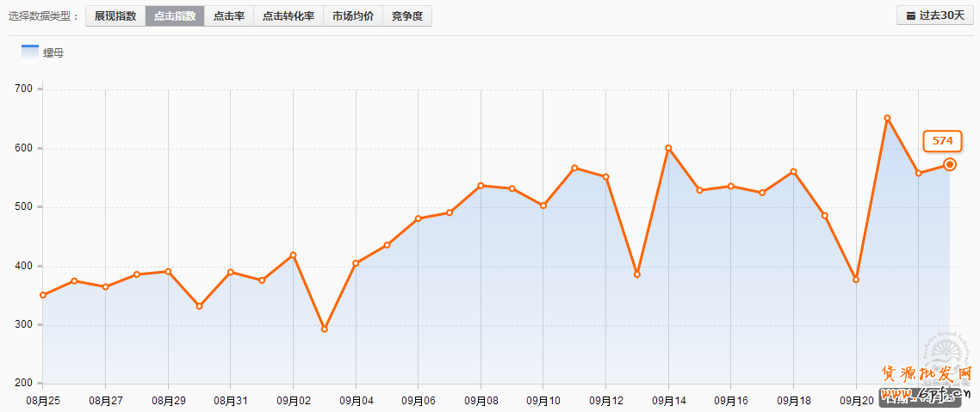The width and height of the screenshot is (980, 412).
Task: Select the lowest data point at 09月03
Action: click(x=325, y=329)
